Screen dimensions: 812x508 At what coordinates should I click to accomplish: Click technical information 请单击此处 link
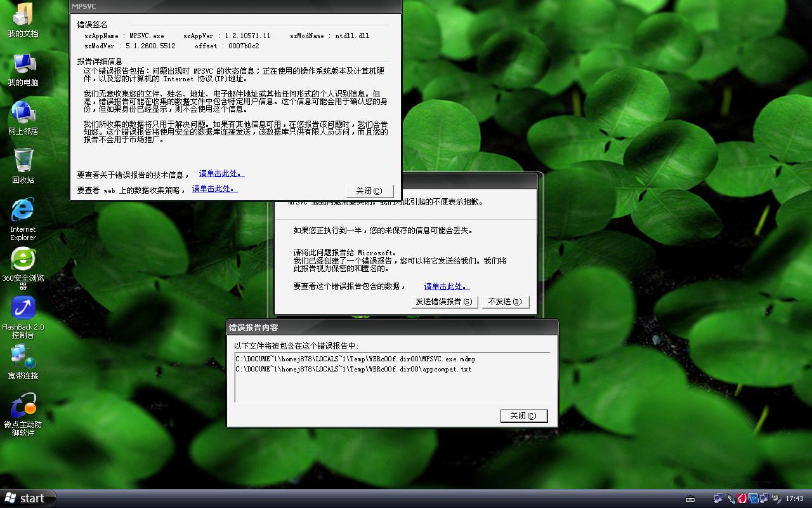click(221, 173)
